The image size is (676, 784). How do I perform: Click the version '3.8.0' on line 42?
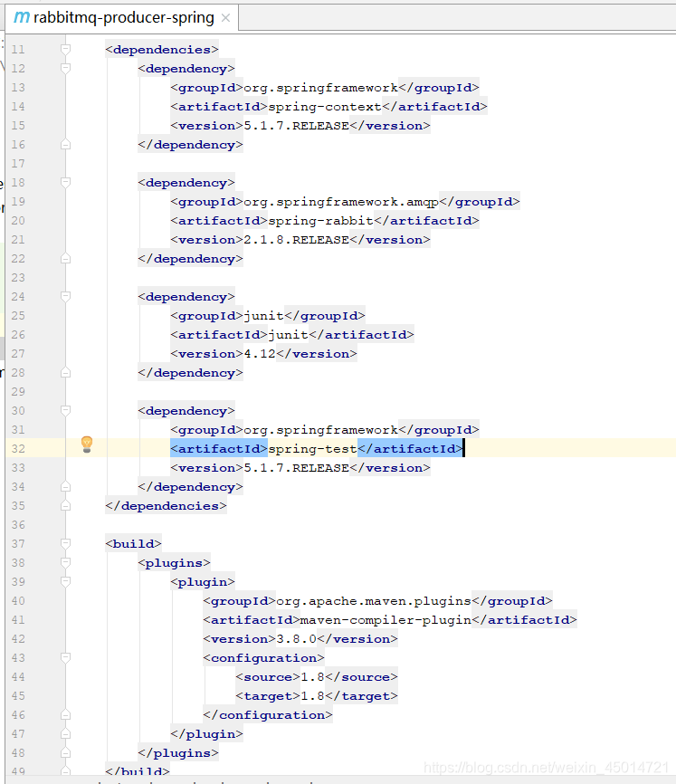coord(296,638)
